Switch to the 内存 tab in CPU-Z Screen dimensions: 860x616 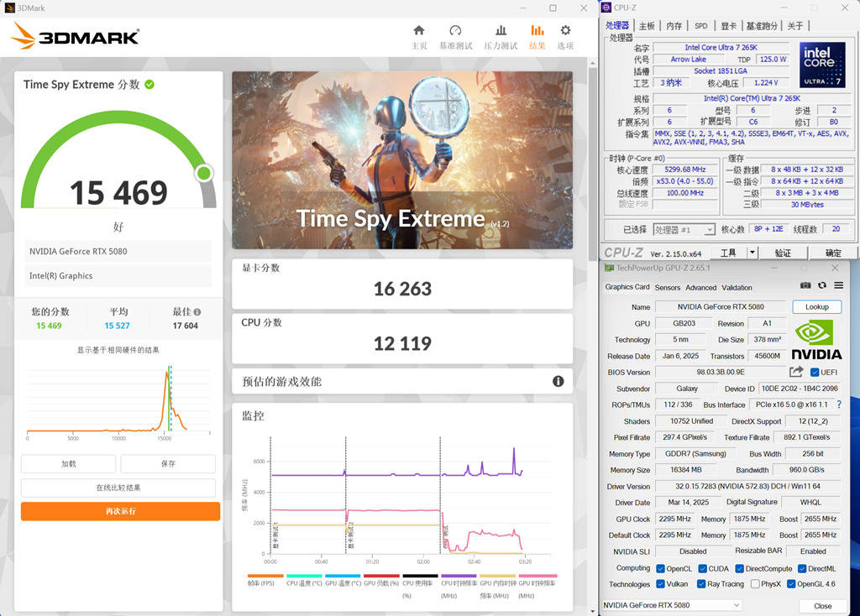674,26
